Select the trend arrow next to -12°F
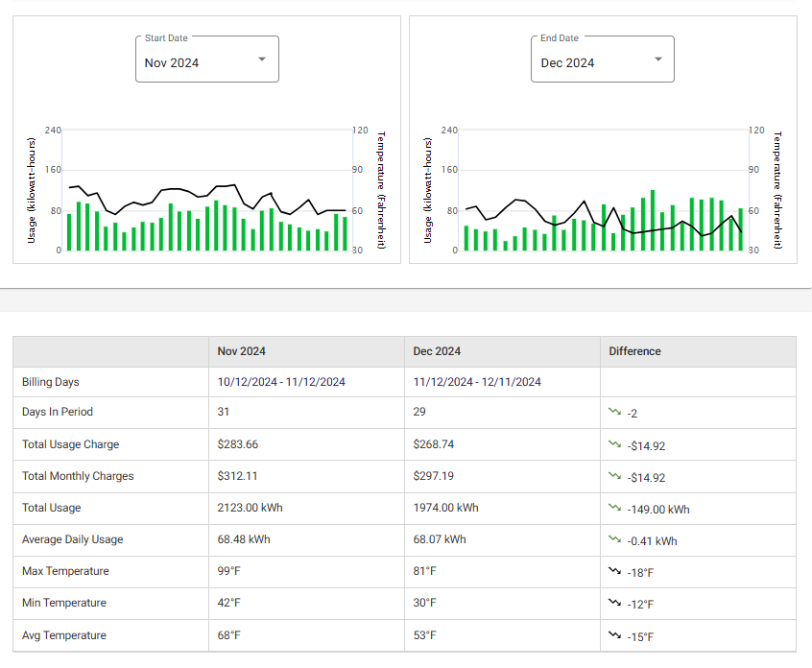Viewport: 812px width, 668px height. pos(613,605)
